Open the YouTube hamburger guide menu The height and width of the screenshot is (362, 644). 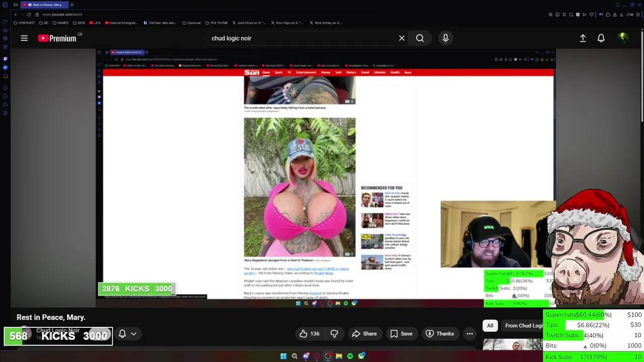[24, 38]
